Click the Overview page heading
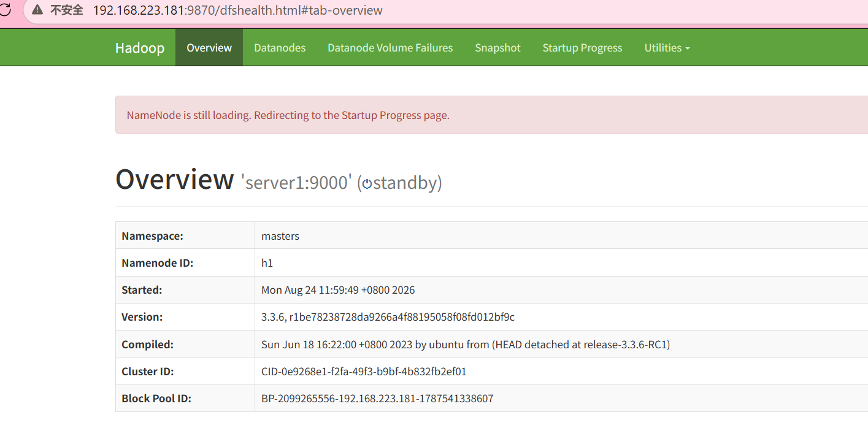 (x=175, y=179)
